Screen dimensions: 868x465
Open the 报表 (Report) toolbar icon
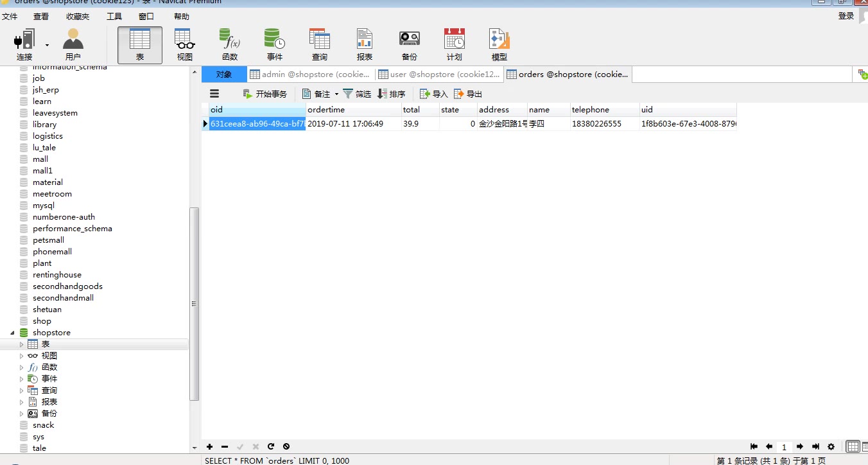[365, 45]
